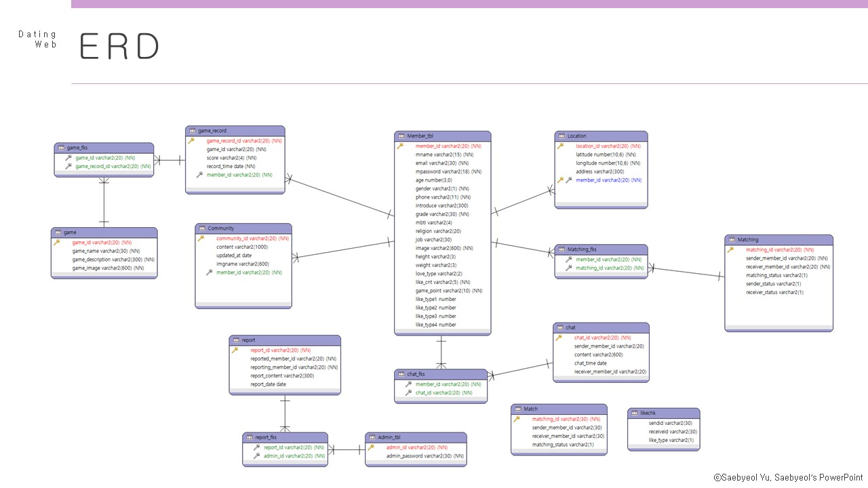Select 'chat_time date' in chat table
Screen dimensions: 868x488
pos(591,363)
